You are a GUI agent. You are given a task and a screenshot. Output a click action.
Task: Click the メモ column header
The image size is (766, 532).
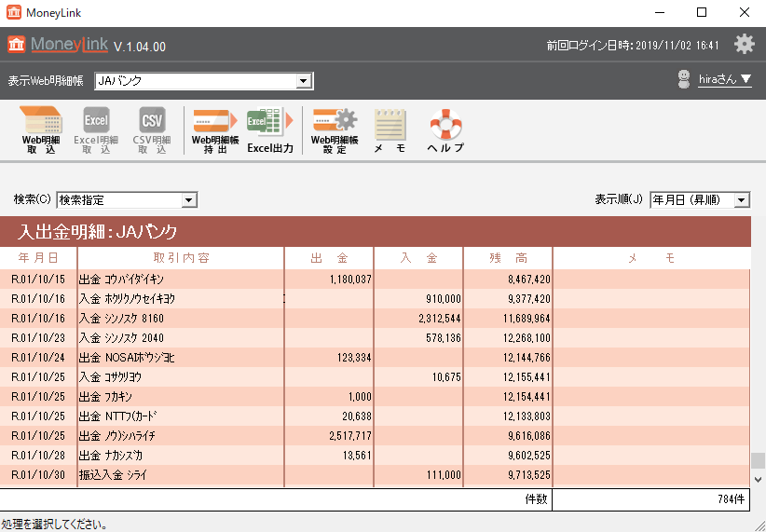(x=651, y=258)
